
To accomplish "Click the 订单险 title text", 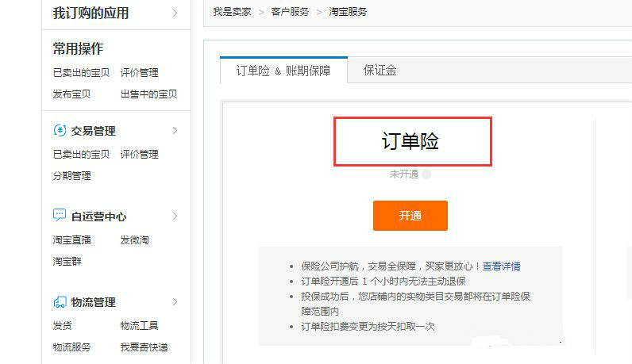I will [410, 141].
